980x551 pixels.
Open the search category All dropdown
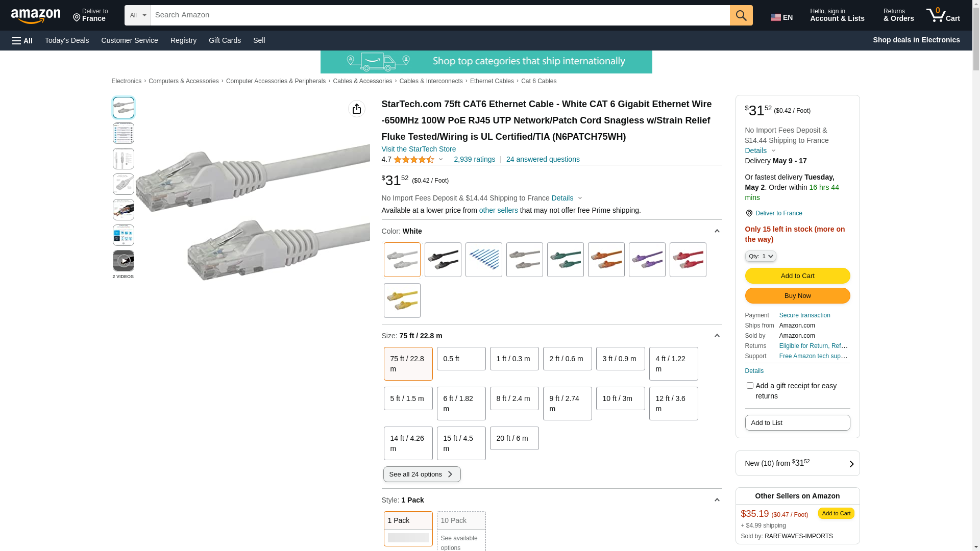click(137, 15)
